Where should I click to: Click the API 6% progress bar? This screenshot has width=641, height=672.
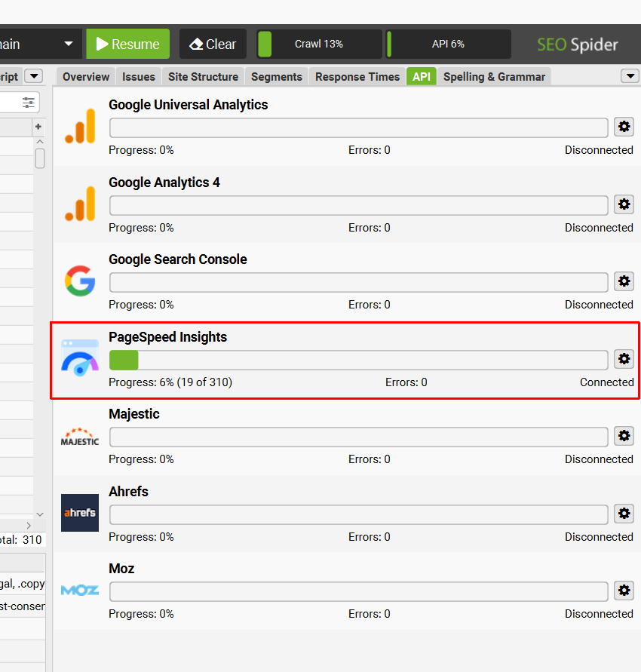click(x=448, y=44)
